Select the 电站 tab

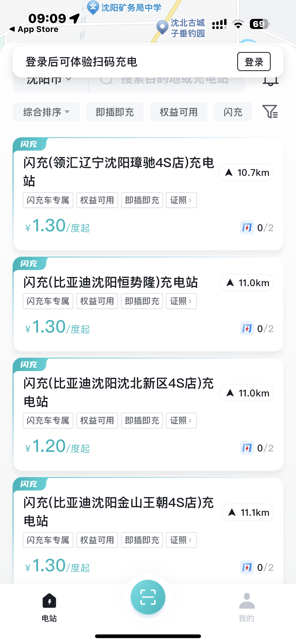(49, 607)
